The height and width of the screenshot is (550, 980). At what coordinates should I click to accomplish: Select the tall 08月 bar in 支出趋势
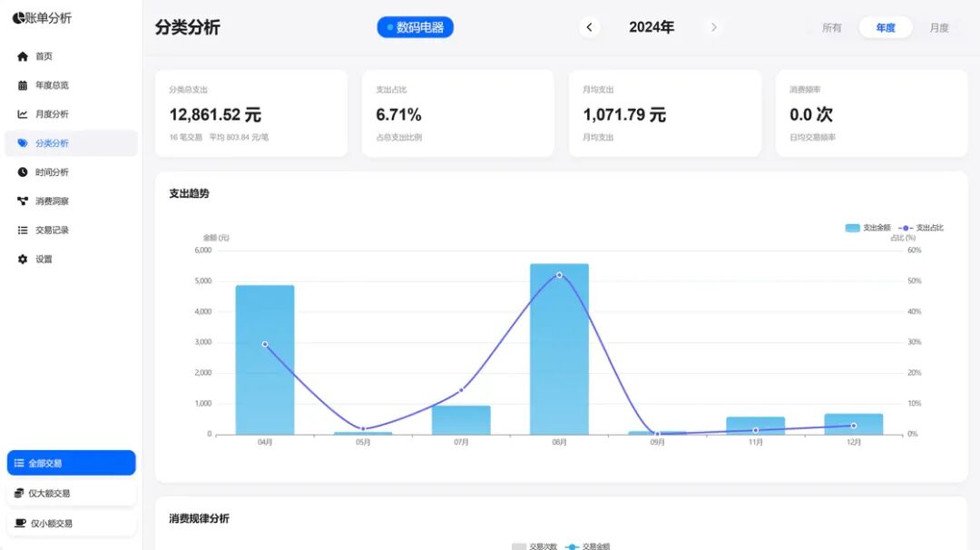pos(559,349)
